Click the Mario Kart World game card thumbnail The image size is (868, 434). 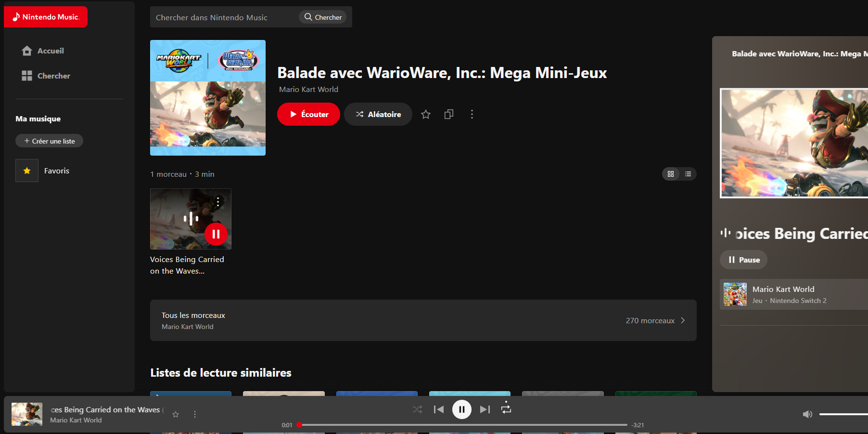click(x=735, y=294)
